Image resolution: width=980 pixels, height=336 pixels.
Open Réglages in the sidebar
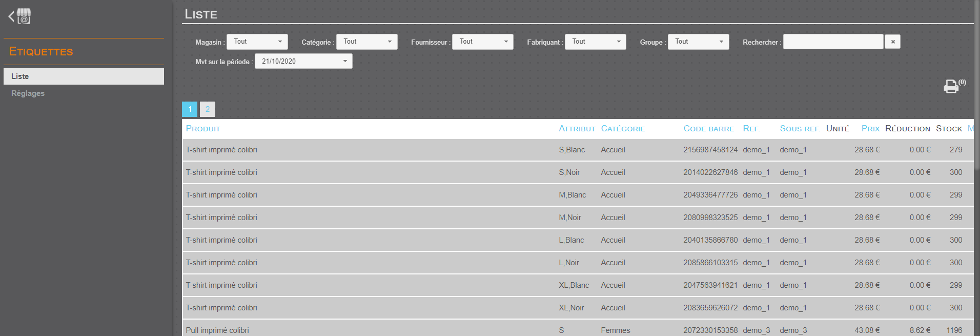coord(28,93)
